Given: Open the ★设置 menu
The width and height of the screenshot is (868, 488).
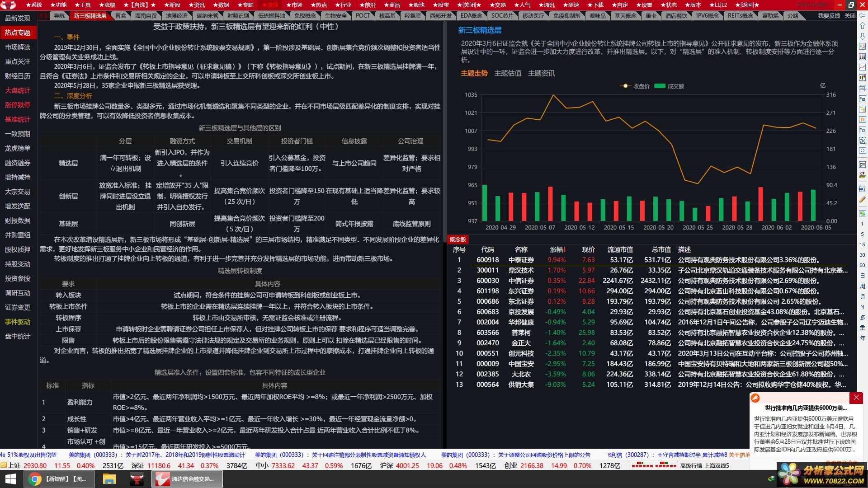Looking at the screenshot, I should (x=644, y=5).
